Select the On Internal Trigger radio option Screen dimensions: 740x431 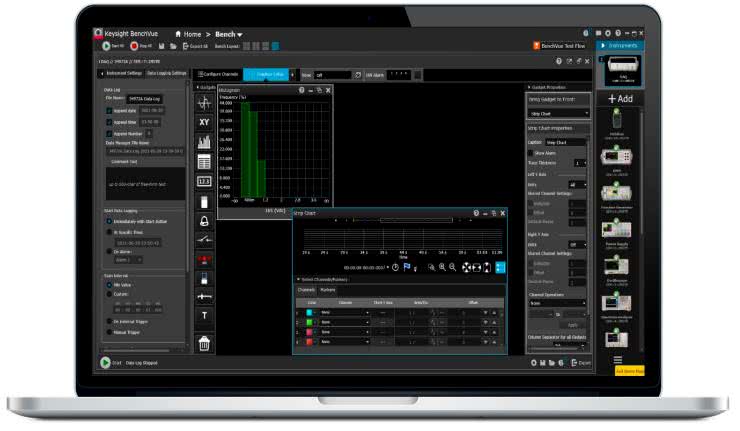tap(109, 321)
